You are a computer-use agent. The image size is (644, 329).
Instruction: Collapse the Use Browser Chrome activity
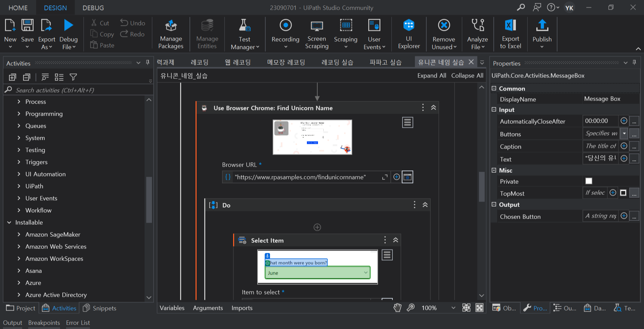click(433, 108)
